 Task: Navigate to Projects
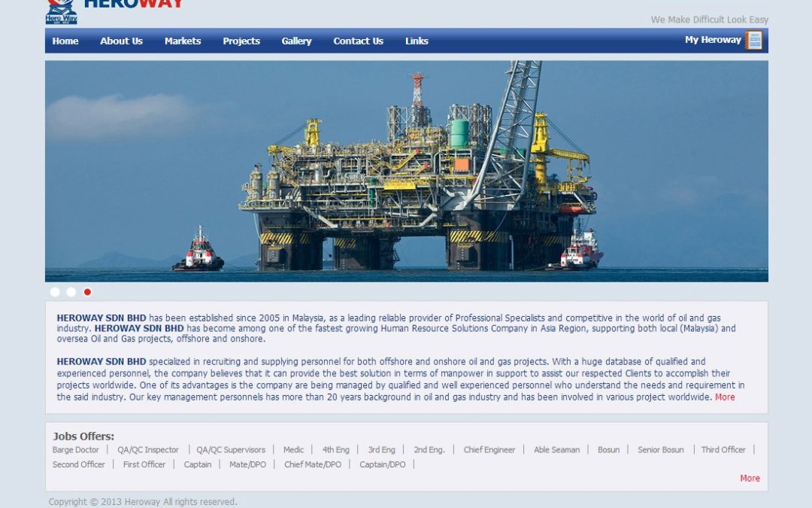(x=241, y=41)
